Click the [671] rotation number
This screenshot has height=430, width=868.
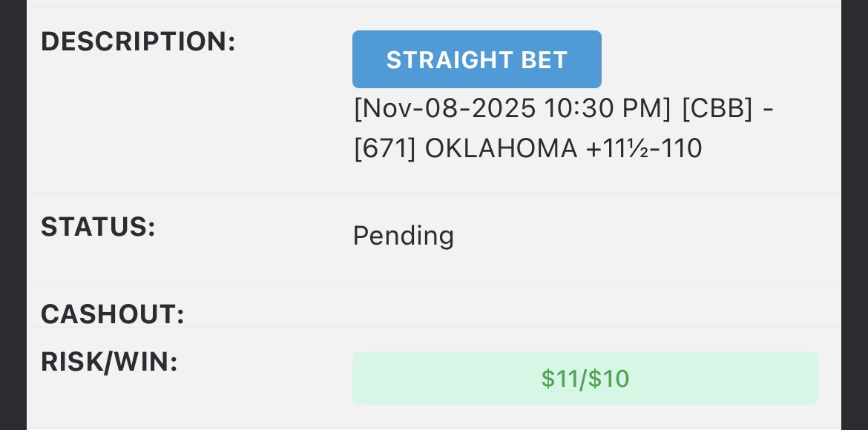(384, 148)
